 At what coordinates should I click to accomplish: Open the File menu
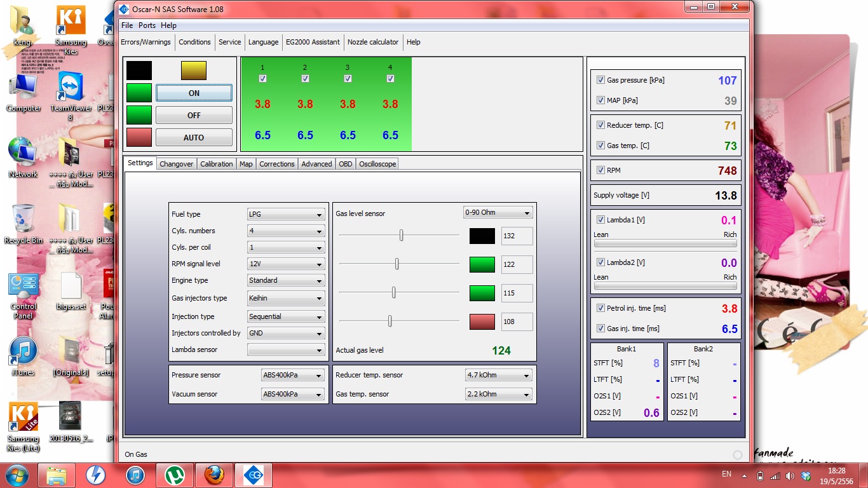click(127, 25)
